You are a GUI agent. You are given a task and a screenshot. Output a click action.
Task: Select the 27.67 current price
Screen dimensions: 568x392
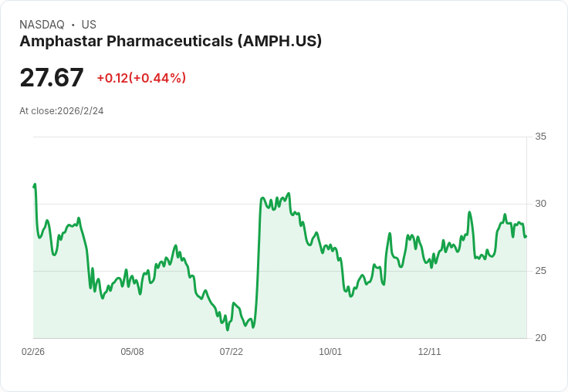52,77
